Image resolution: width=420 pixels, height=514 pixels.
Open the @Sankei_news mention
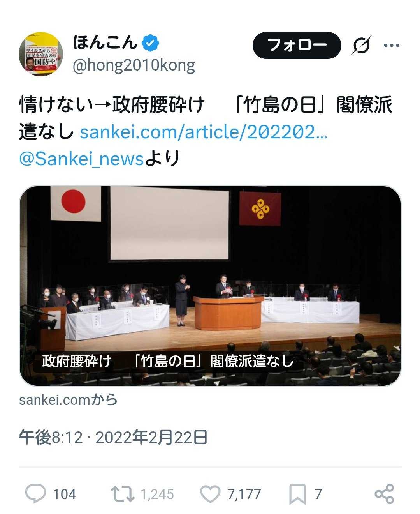[x=81, y=159]
